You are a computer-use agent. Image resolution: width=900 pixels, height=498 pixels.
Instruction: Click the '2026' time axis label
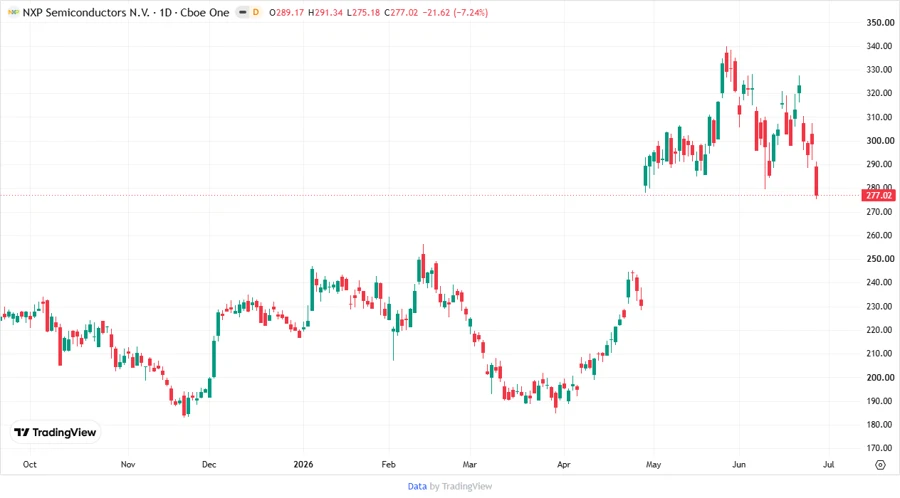tap(303, 464)
